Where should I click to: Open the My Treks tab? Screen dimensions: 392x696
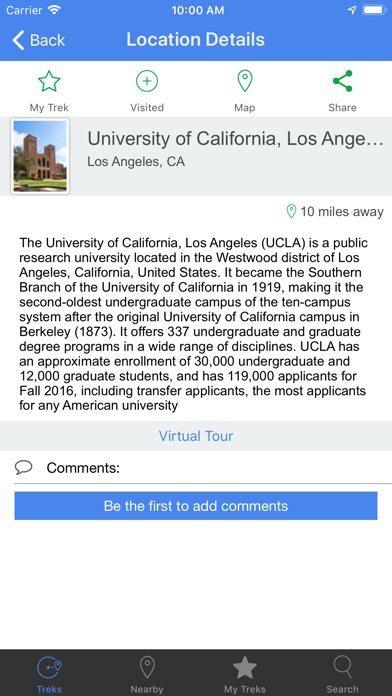pos(245,674)
